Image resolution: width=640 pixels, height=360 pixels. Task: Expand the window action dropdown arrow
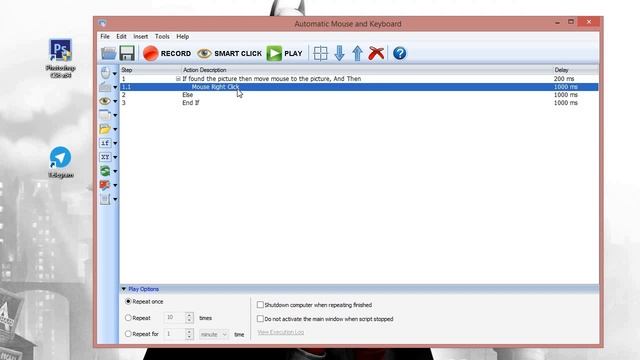[x=115, y=116]
